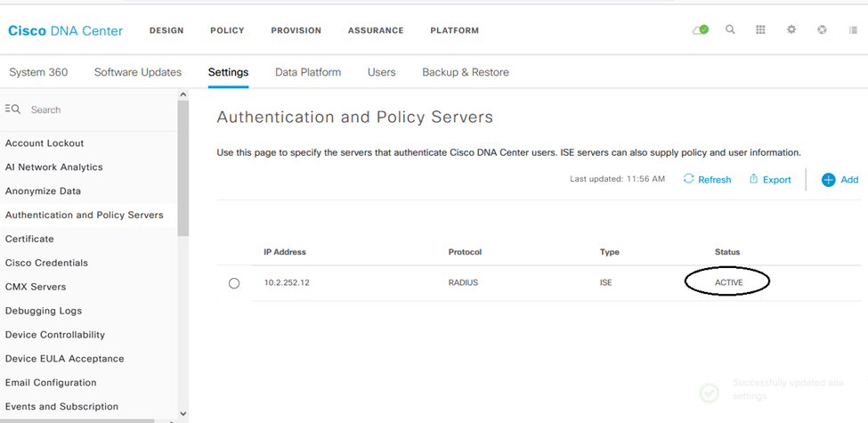
Task: Toggle the sidebar search filter icon
Action: [12, 109]
